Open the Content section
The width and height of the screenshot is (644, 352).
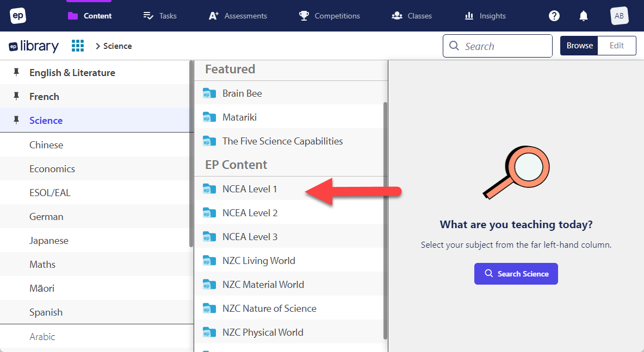pos(90,16)
